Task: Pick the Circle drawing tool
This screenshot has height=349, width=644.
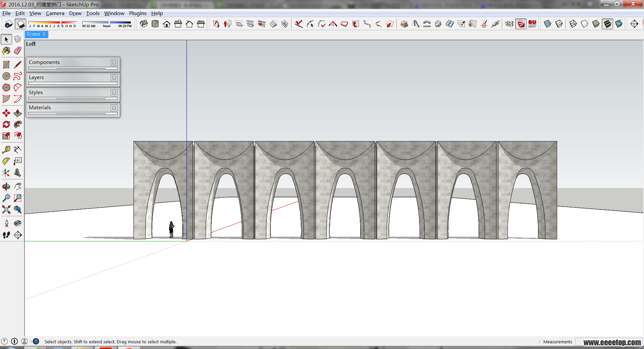Action: click(x=6, y=76)
